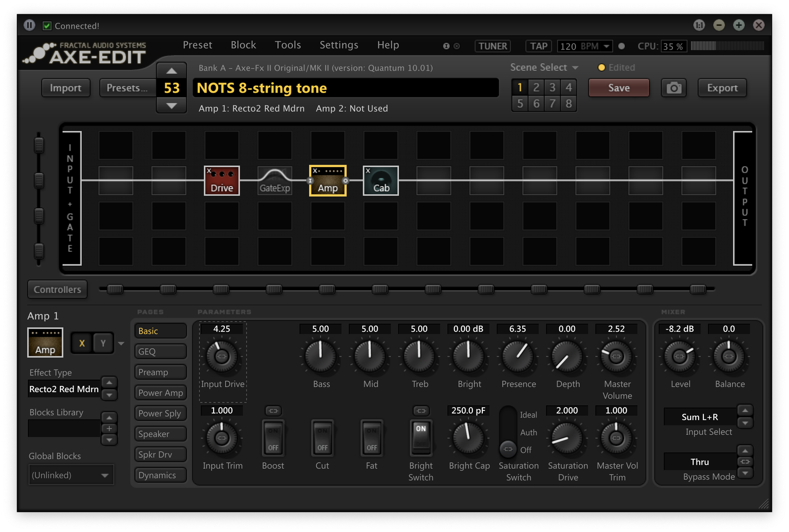Click the 1:1 window size icon
The image size is (789, 532).
[700, 25]
